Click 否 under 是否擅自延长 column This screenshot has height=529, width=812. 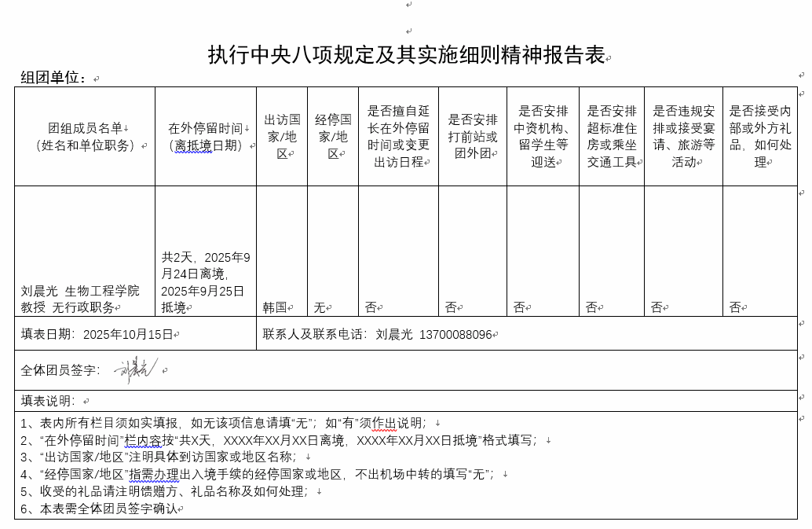coord(371,307)
